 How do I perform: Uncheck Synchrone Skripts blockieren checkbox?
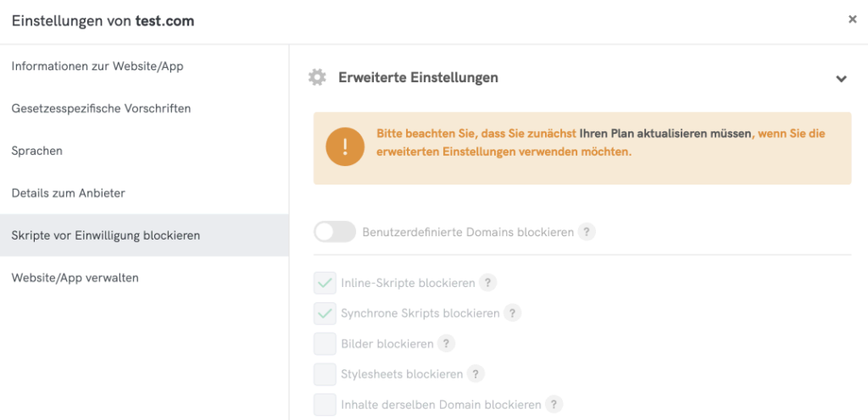pos(325,313)
